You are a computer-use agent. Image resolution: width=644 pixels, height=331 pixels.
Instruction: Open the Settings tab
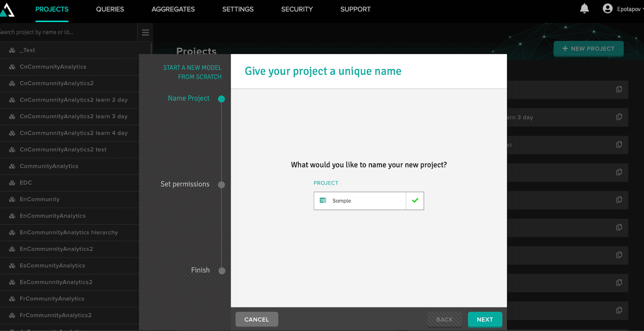coord(238,9)
